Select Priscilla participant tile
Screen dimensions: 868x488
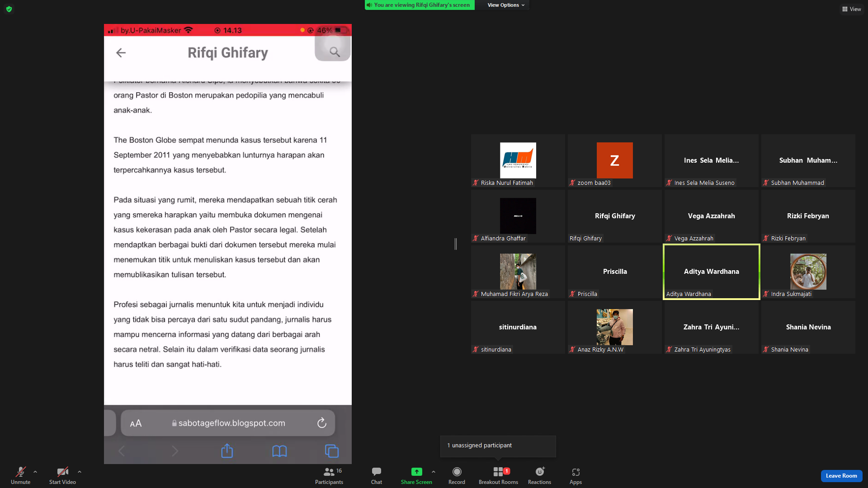click(x=614, y=272)
